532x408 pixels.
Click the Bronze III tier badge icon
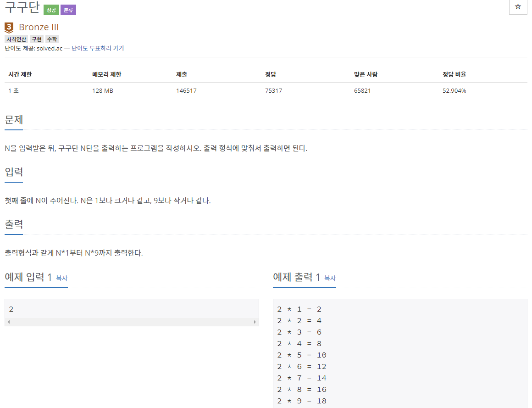point(9,28)
